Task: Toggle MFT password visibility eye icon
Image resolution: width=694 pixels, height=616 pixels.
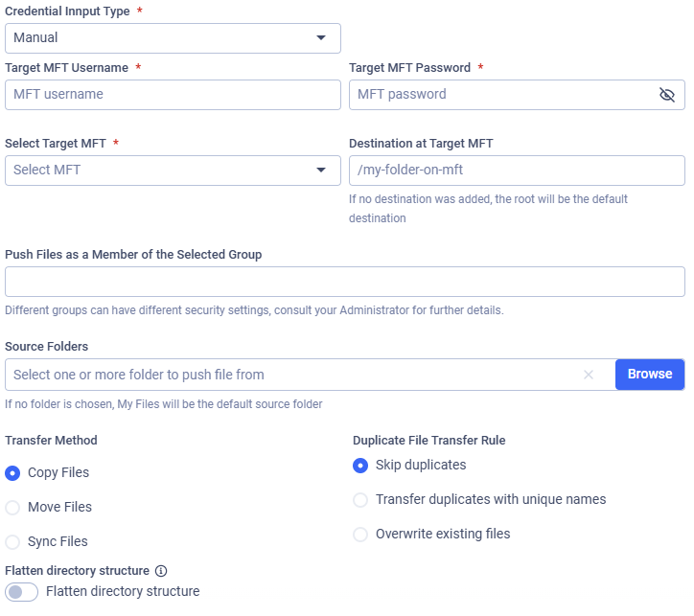Action: (x=667, y=95)
